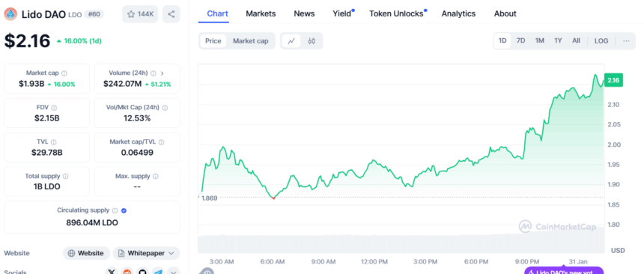Click the #60 rank badge
The image size is (644, 274).
(94, 14)
